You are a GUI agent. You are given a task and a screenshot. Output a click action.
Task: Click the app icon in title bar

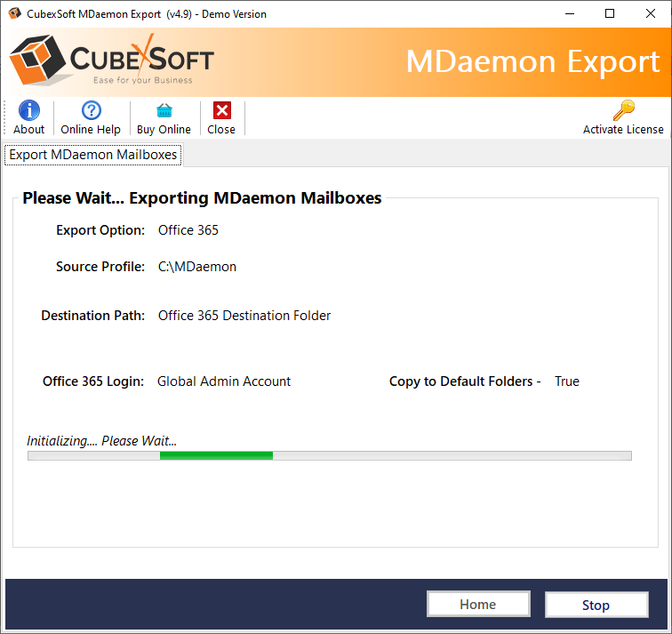pos(15,13)
